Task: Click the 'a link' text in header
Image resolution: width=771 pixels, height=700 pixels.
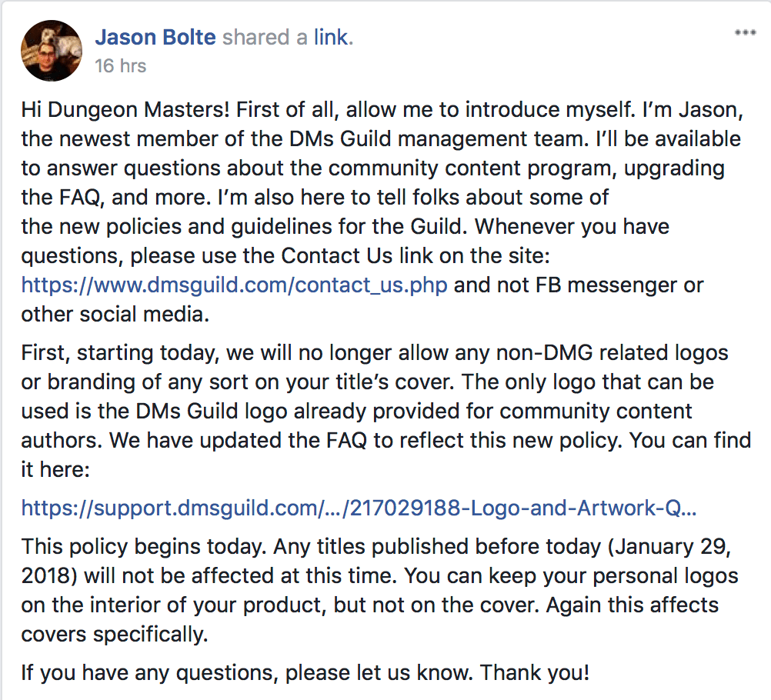Action: [325, 37]
